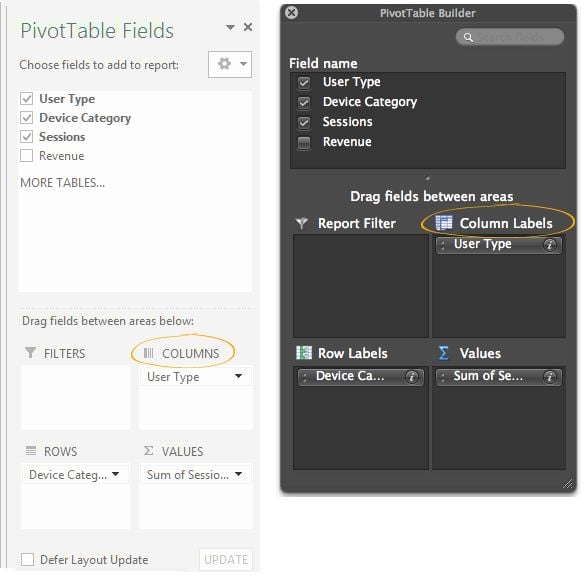
Task: Click the Row Labels icon in Builder
Action: (x=304, y=352)
